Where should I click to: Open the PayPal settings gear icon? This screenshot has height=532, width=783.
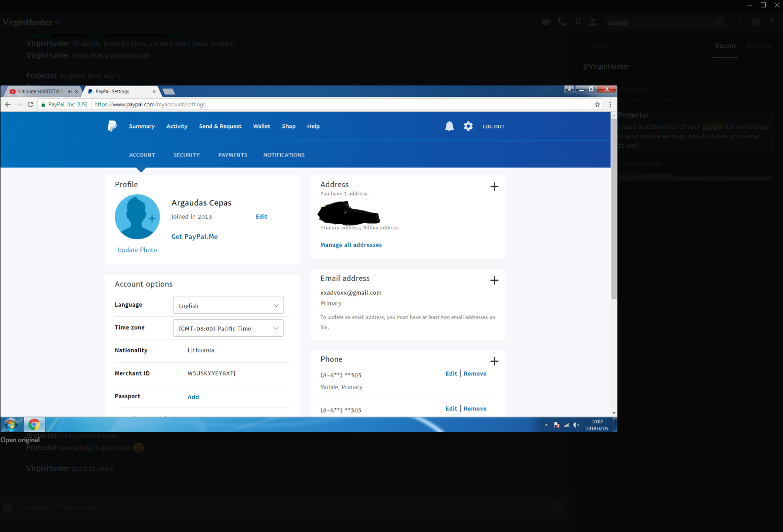(468, 126)
